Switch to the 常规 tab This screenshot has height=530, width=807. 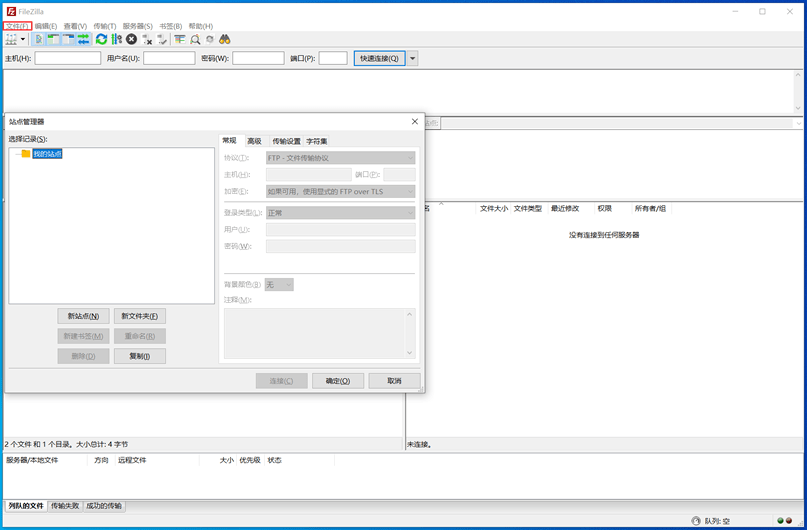tap(230, 140)
